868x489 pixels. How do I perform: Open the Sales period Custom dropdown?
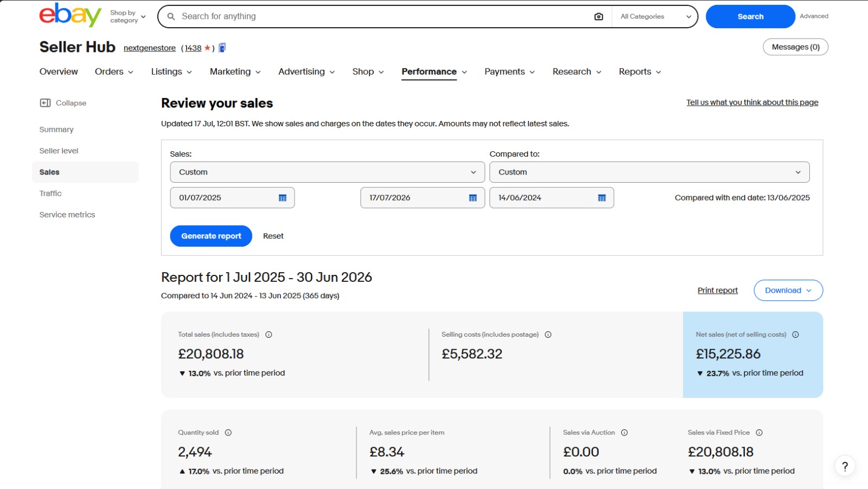(x=327, y=172)
